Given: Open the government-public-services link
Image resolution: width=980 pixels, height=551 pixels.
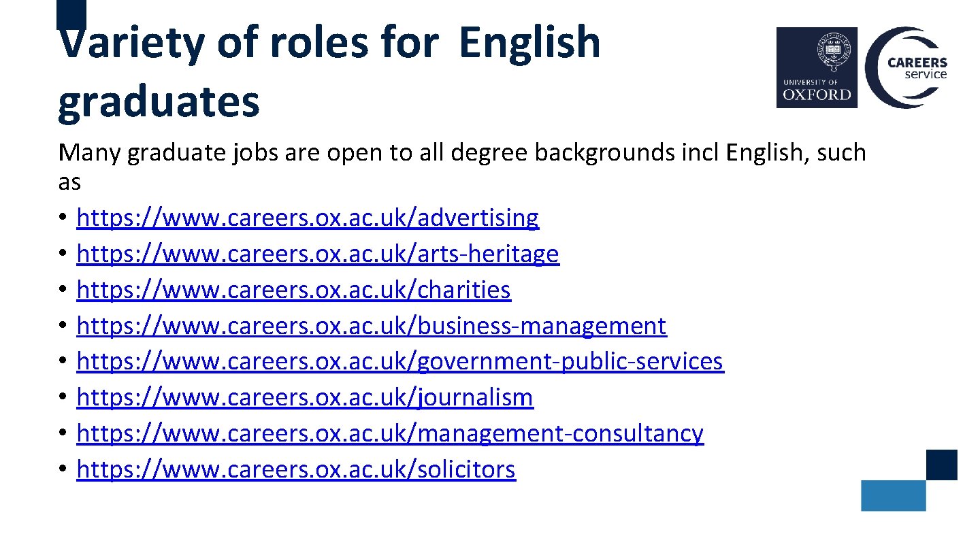Looking at the screenshot, I should (x=399, y=362).
